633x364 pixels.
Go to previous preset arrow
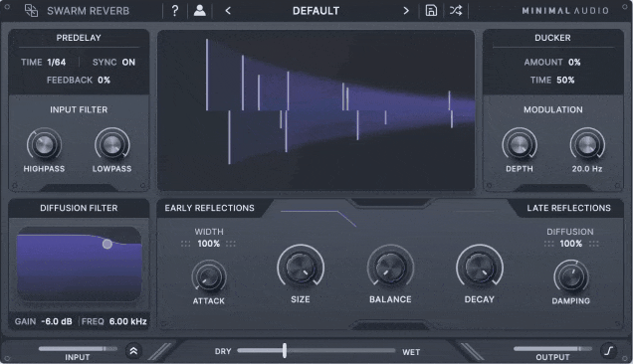pyautogui.click(x=228, y=11)
